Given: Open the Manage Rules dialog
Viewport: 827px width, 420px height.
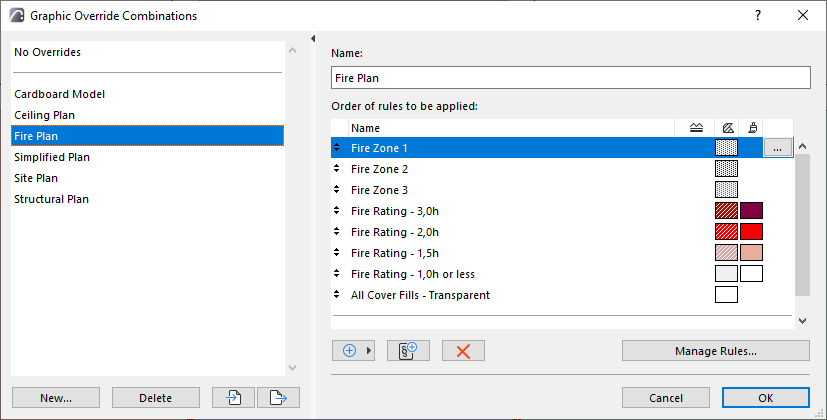Looking at the screenshot, I should click(715, 351).
